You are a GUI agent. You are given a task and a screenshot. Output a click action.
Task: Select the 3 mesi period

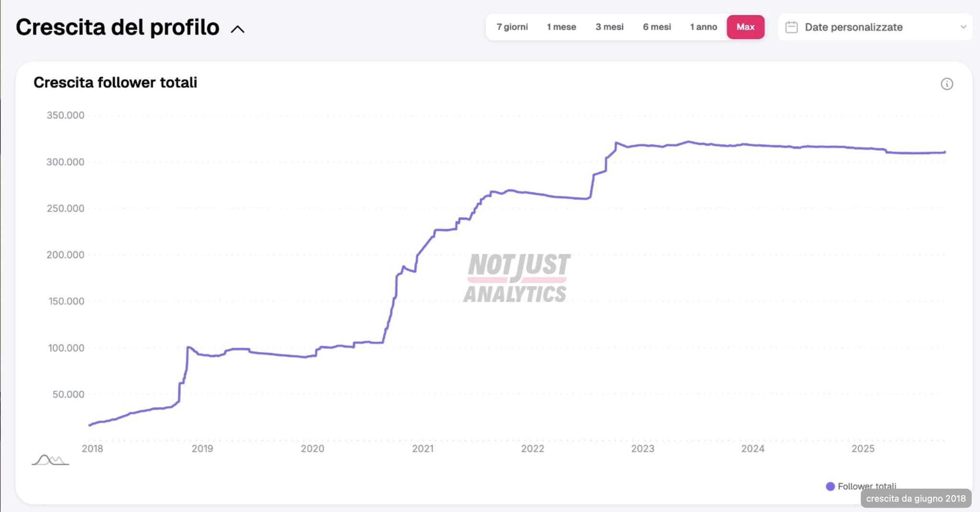pyautogui.click(x=610, y=27)
